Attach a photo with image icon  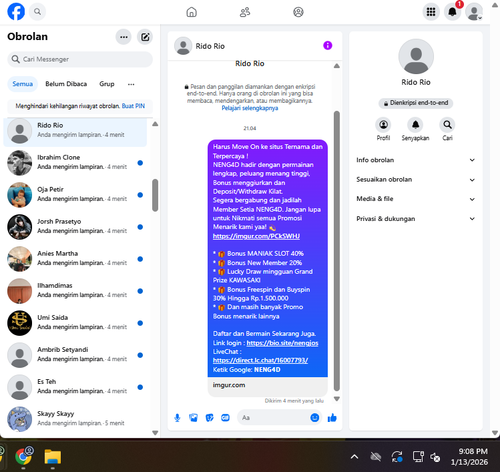pyautogui.click(x=193, y=418)
